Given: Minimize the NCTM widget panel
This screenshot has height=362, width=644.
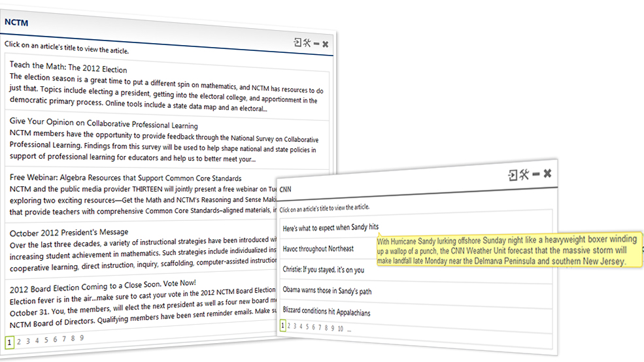Looking at the screenshot, I should tap(316, 44).
